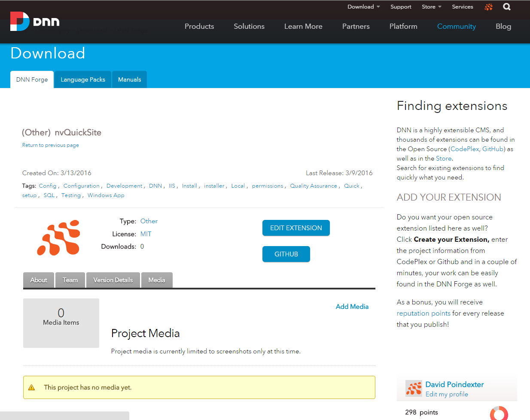Click the Config tag

click(48, 186)
